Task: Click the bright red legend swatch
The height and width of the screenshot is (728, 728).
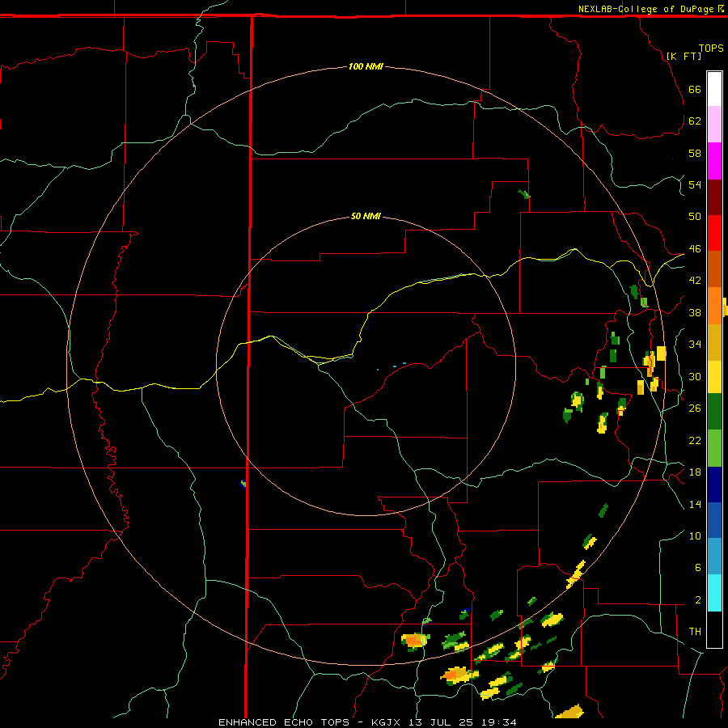Action: 714,233
